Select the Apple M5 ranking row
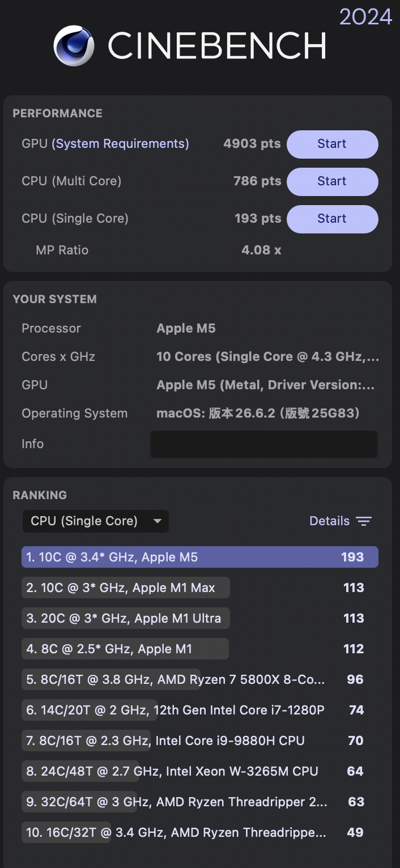The image size is (400, 868). tap(200, 557)
